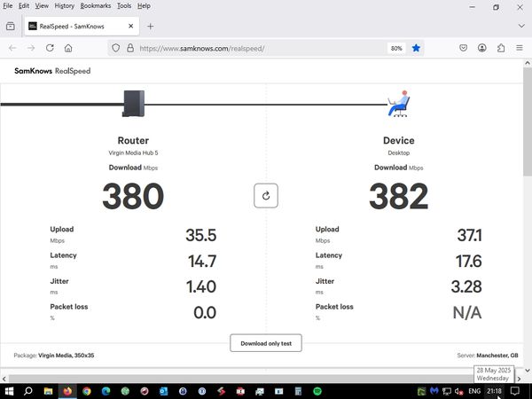The width and height of the screenshot is (532, 399).
Task: Click the Download only test button
Action: [266, 343]
